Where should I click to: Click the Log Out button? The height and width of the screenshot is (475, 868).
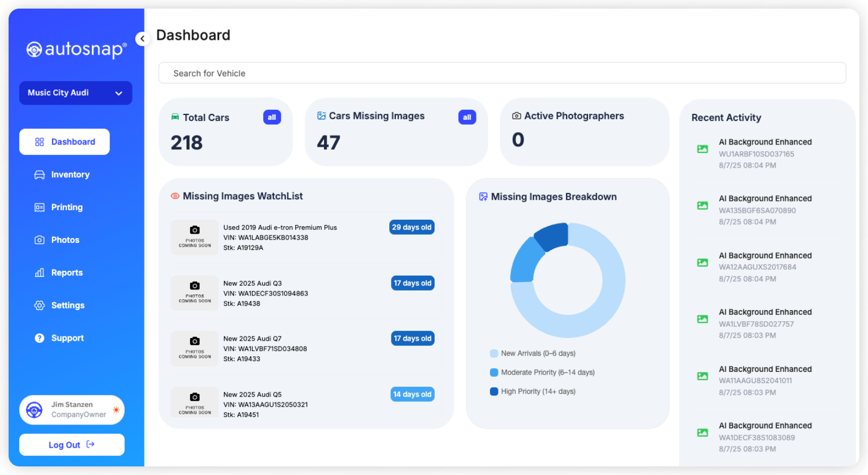pos(72,445)
